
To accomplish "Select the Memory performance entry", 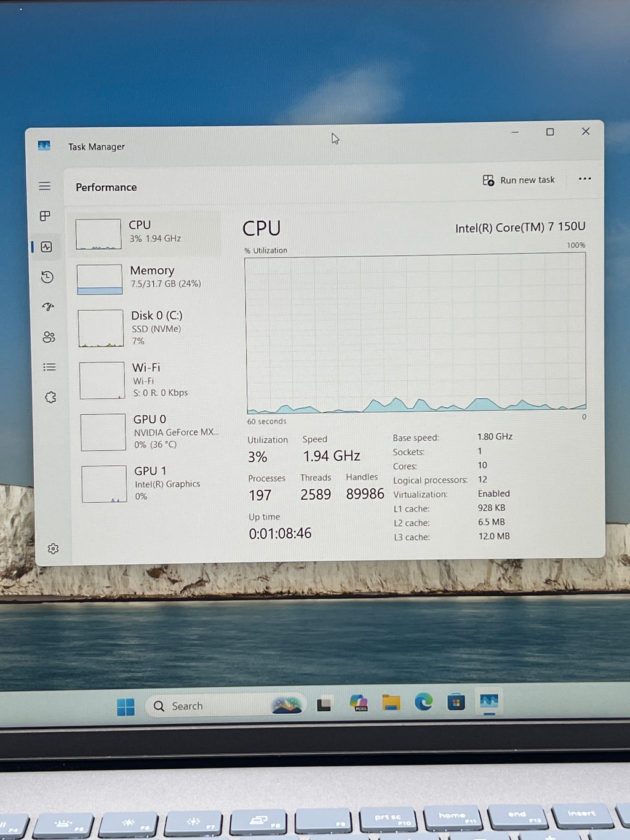I will (148, 279).
